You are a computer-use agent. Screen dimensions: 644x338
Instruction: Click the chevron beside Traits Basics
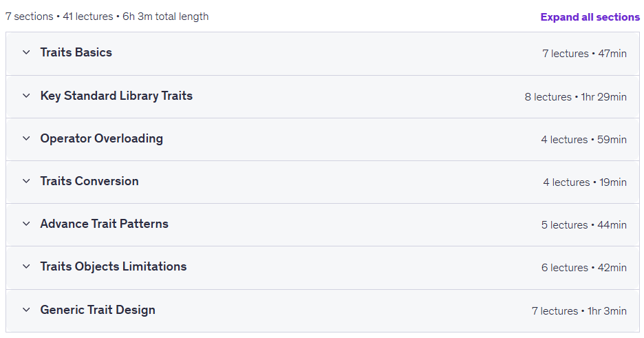tap(26, 52)
